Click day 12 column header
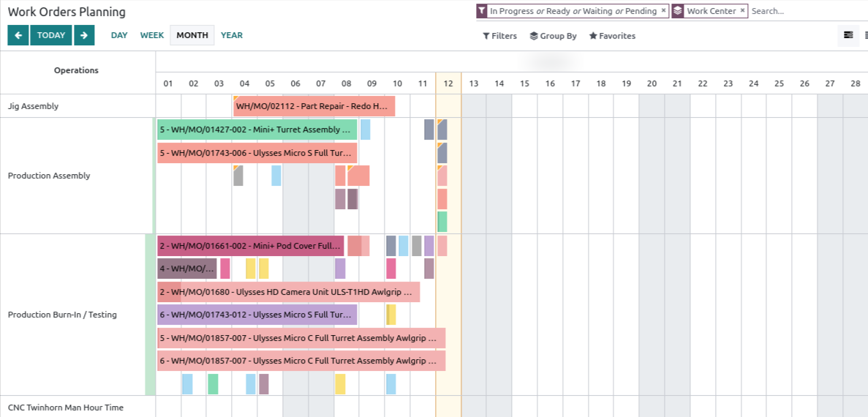 pyautogui.click(x=448, y=83)
